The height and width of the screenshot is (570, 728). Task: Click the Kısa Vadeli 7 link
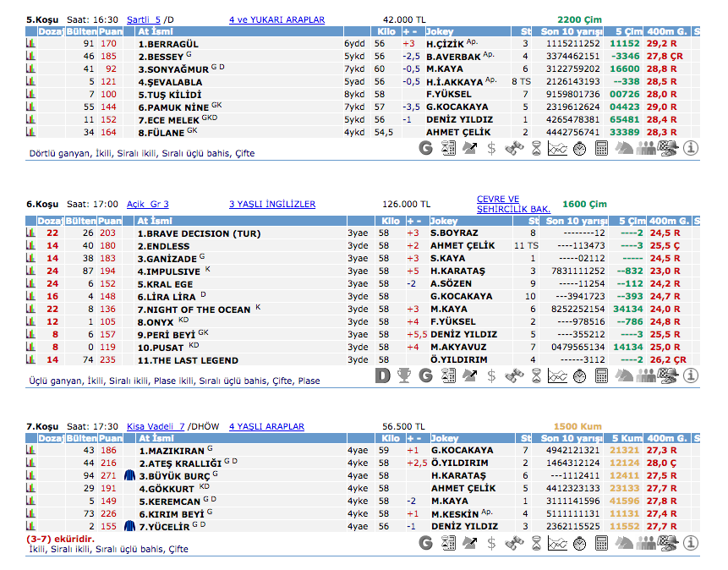(156, 427)
